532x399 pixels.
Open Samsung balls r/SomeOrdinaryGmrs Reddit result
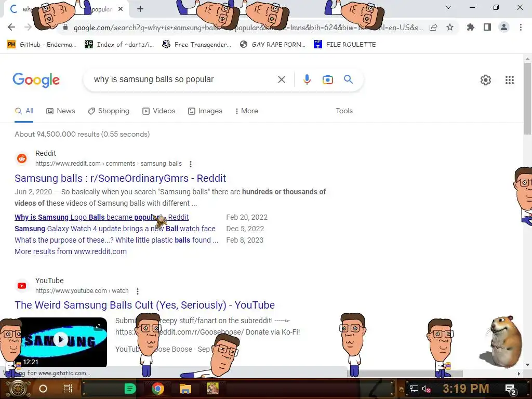(x=120, y=178)
